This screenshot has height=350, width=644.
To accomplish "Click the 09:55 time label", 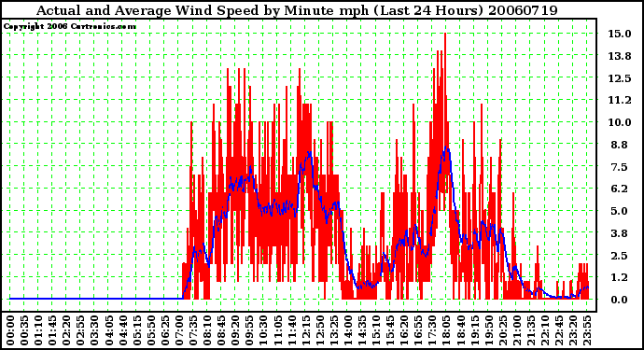I will point(249,330).
